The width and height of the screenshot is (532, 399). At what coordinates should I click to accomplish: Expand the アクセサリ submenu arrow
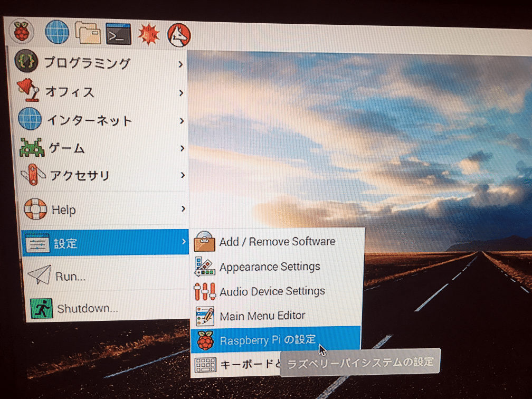tap(183, 175)
